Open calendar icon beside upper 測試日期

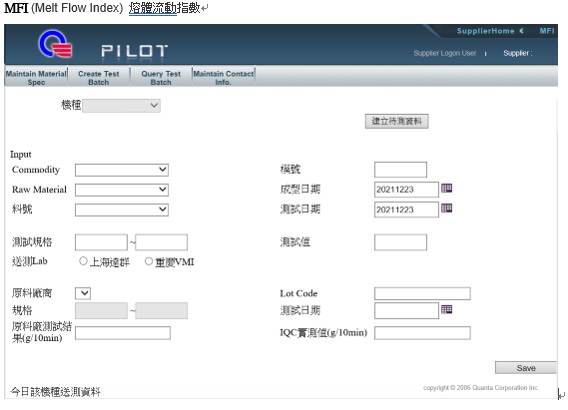446,208
